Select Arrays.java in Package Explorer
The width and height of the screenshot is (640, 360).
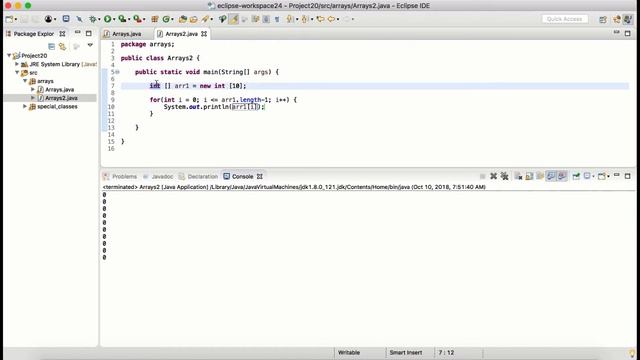pyautogui.click(x=60, y=89)
